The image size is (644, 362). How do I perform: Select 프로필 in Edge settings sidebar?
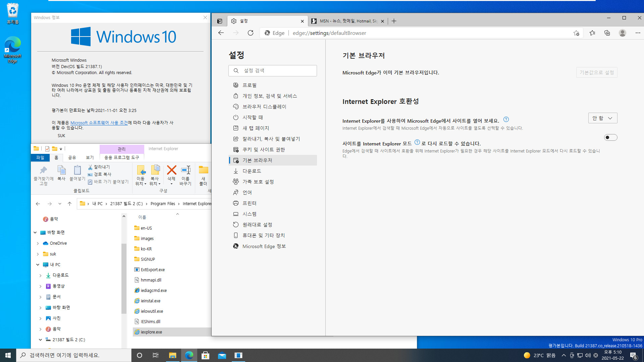[273, 85]
